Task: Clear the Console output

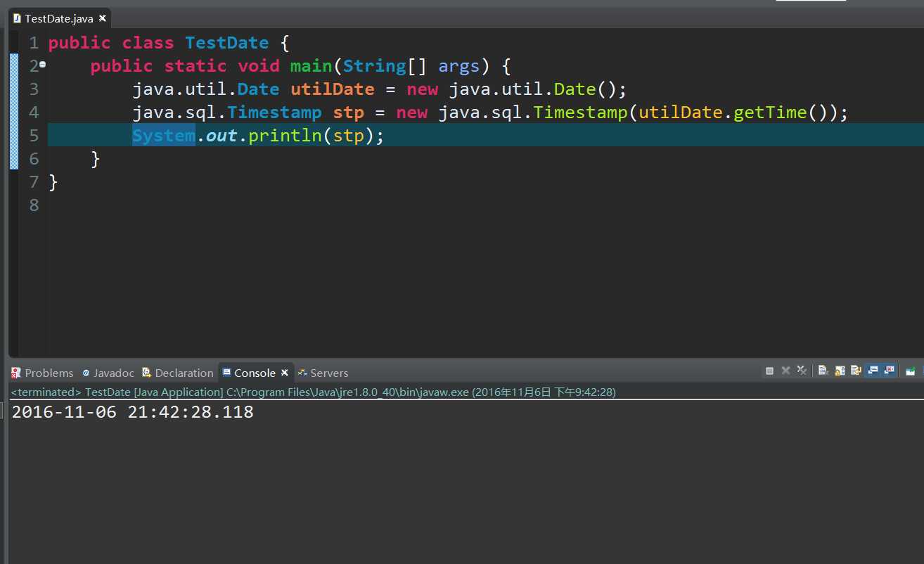Action: [x=823, y=371]
